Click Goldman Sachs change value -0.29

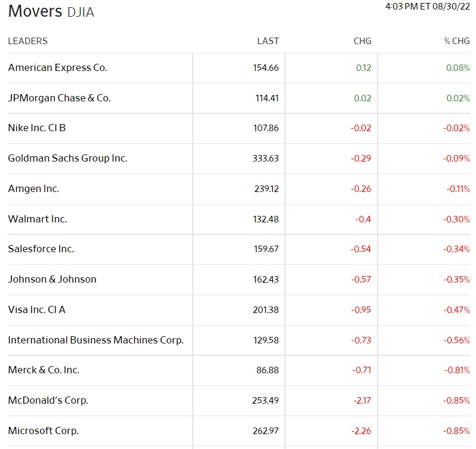pyautogui.click(x=361, y=159)
